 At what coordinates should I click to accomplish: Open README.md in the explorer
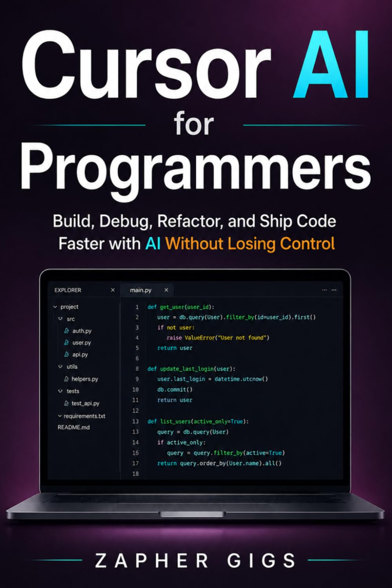click(74, 427)
